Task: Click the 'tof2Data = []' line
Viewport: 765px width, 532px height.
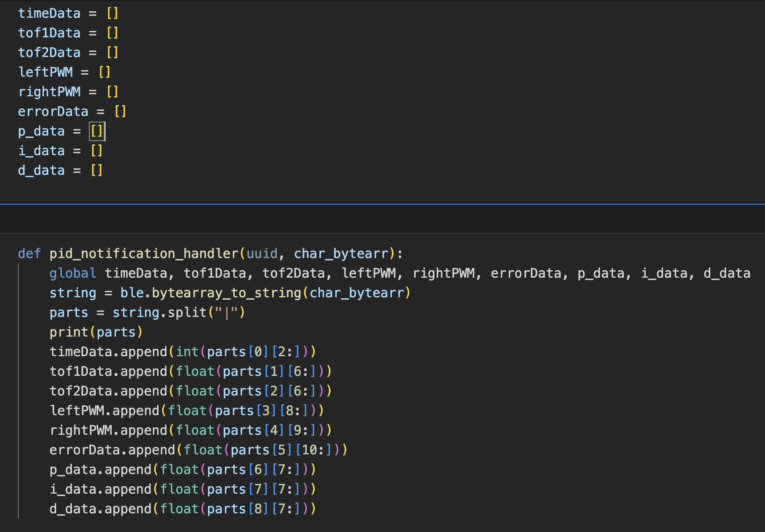Action: point(68,52)
